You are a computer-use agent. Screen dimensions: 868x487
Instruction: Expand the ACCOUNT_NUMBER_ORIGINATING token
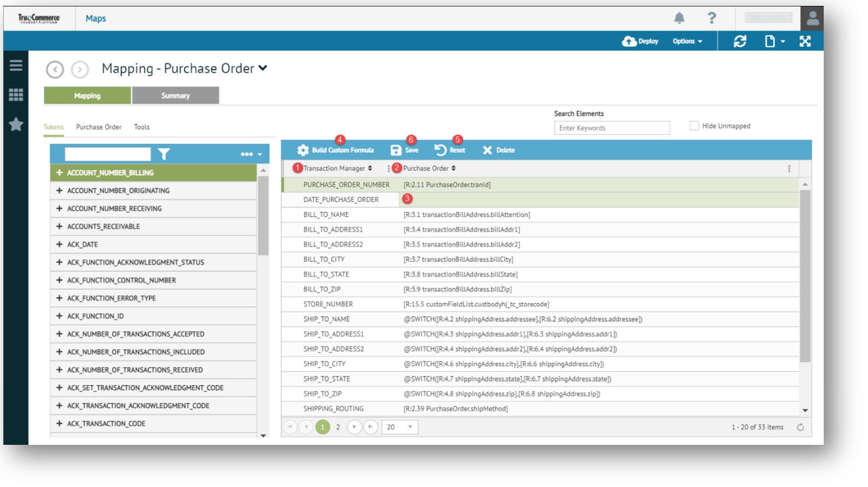coord(59,191)
